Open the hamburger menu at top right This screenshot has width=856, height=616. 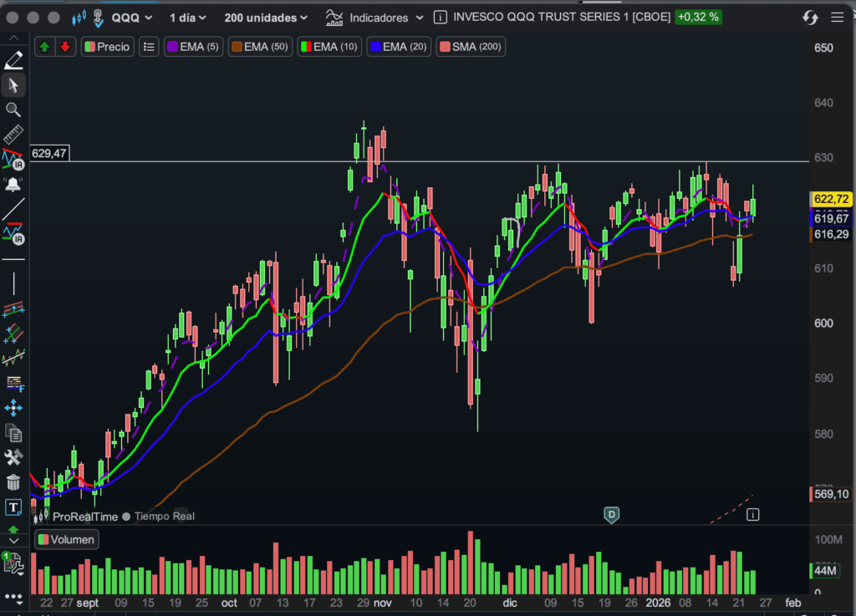[x=837, y=18]
